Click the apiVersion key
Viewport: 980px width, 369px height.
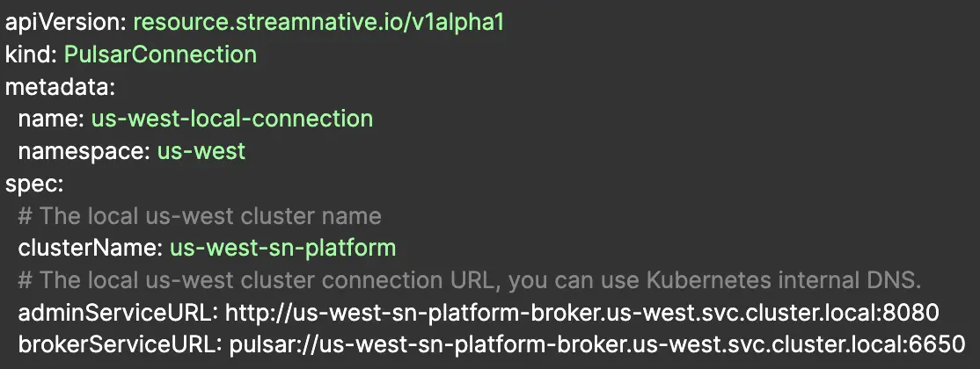65,22
